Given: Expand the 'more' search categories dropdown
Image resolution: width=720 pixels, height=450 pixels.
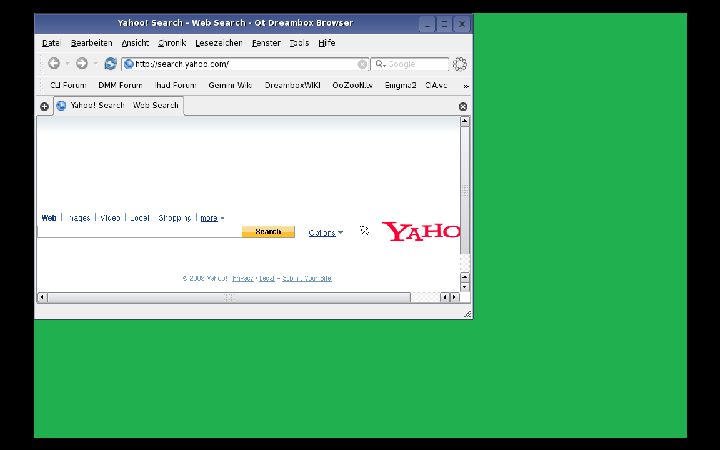Looking at the screenshot, I should point(212,218).
